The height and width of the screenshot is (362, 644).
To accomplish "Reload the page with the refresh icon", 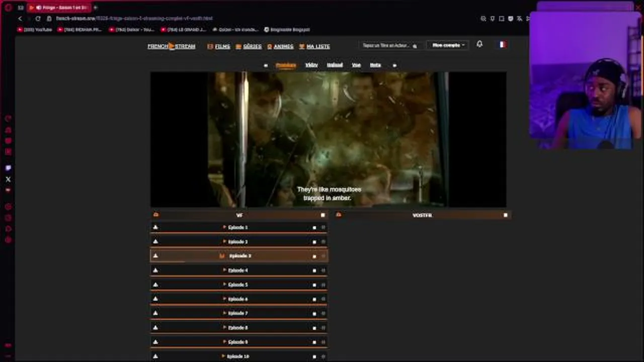I will pyautogui.click(x=38, y=19).
